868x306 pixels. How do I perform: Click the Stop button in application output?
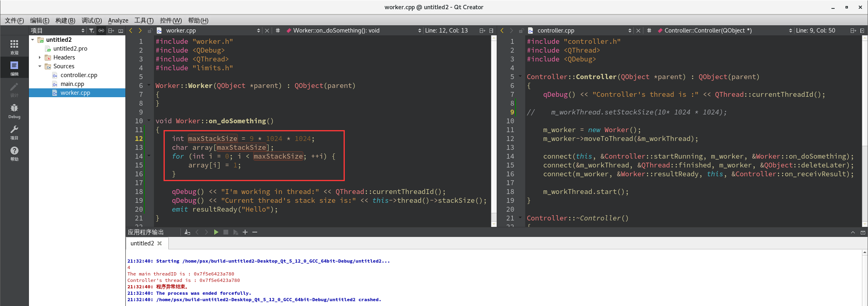point(226,232)
